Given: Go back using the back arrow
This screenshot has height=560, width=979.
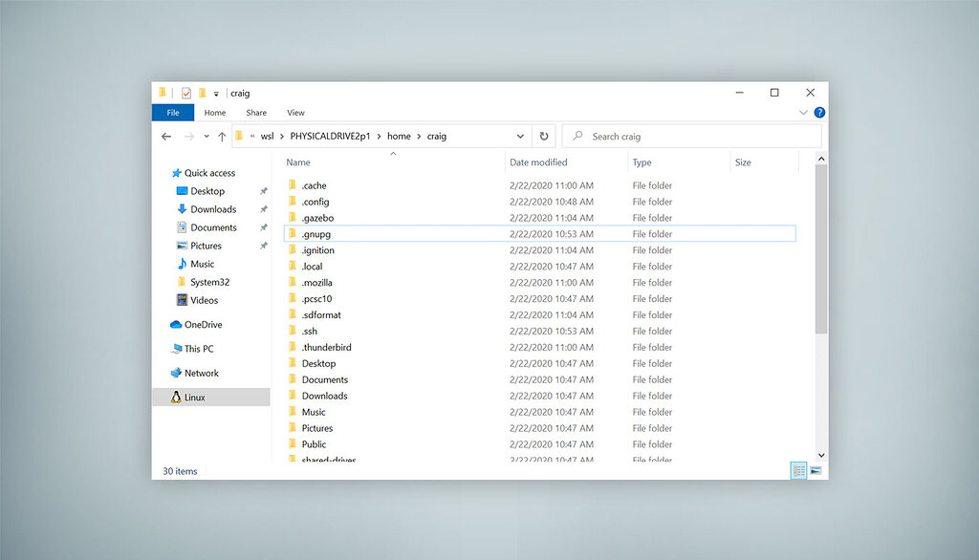Looking at the screenshot, I should 165,136.
